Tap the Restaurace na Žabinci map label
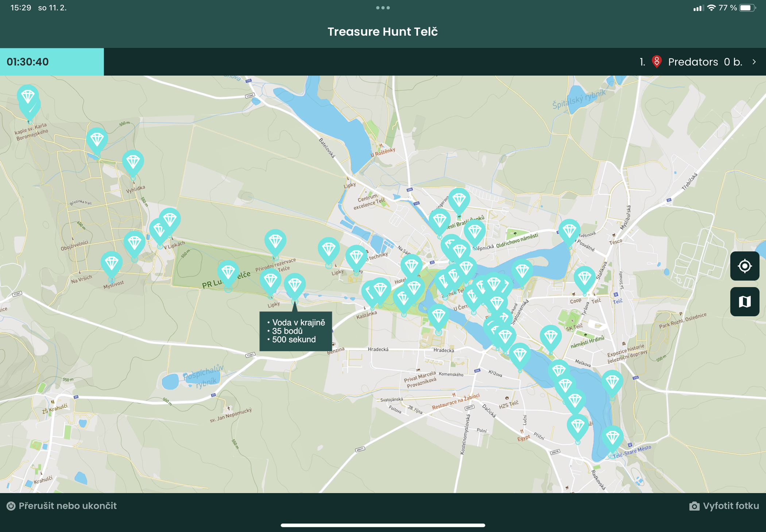 coord(456,401)
